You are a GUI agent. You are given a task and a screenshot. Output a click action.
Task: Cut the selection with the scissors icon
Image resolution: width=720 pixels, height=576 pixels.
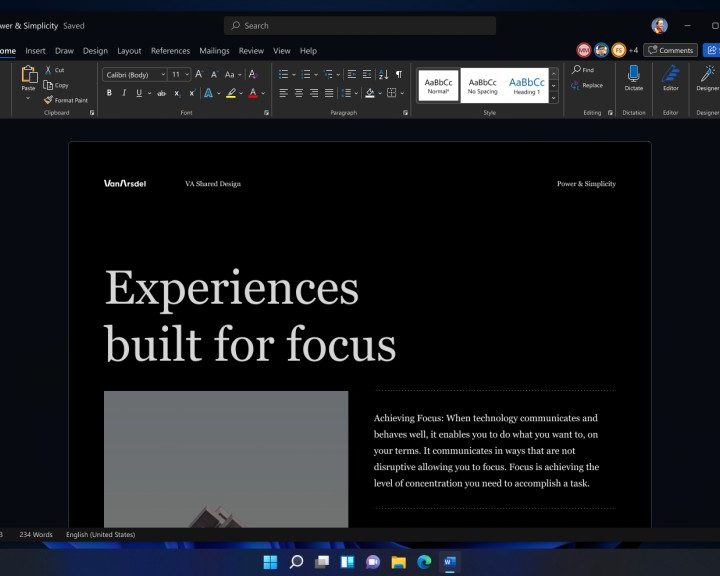pyautogui.click(x=48, y=70)
